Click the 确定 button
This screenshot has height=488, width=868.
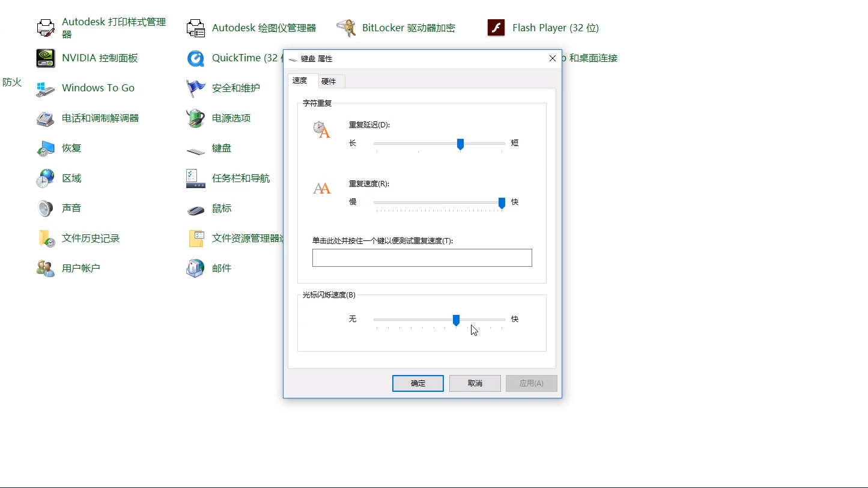[418, 383]
